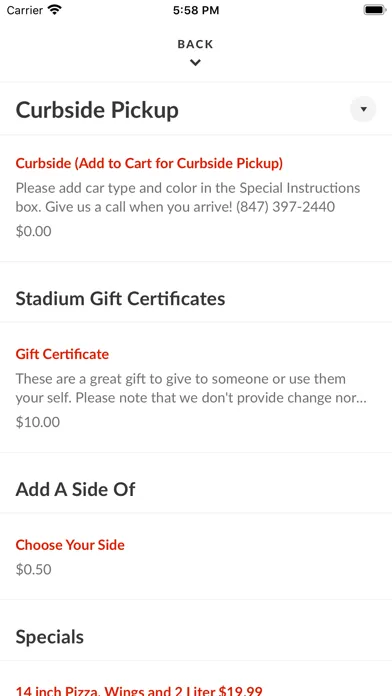Click the $0.50 side price
Viewport: 392px width, 696px height.
33,569
